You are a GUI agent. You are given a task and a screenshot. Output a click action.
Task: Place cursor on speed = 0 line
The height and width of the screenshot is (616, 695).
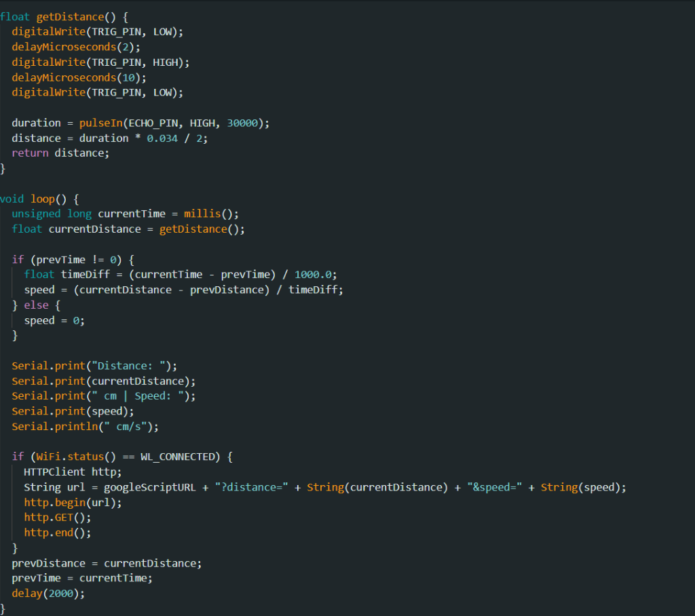54,321
